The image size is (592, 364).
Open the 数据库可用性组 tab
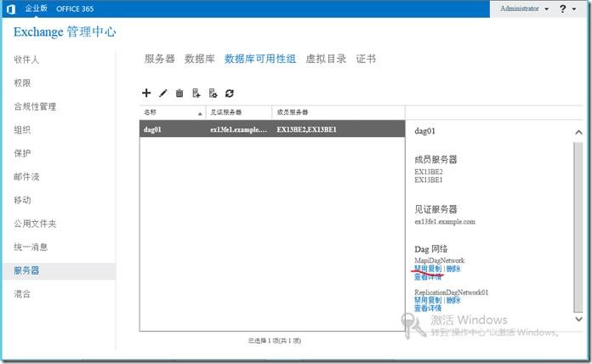click(x=259, y=59)
